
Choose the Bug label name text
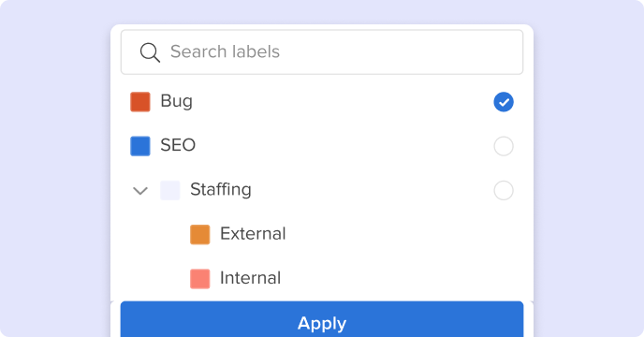[176, 101]
